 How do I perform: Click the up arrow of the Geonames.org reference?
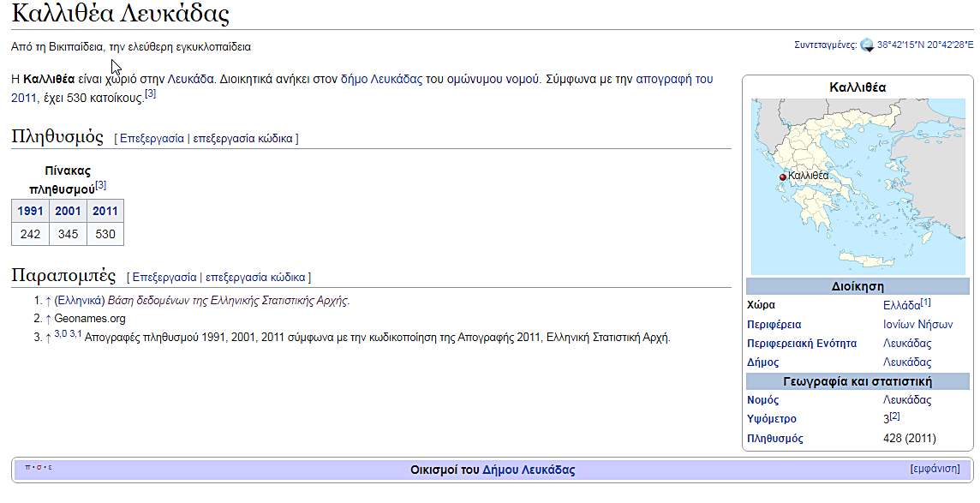(48, 319)
